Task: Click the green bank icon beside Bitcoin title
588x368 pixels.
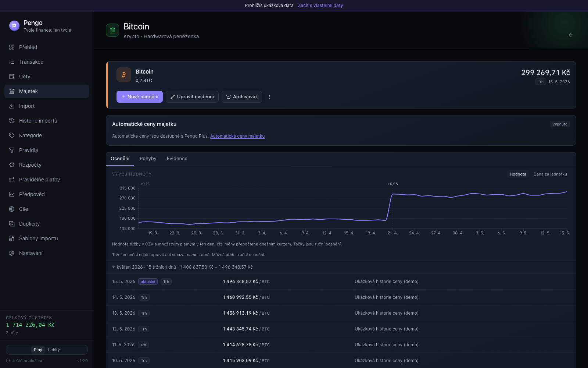Action: point(112,30)
